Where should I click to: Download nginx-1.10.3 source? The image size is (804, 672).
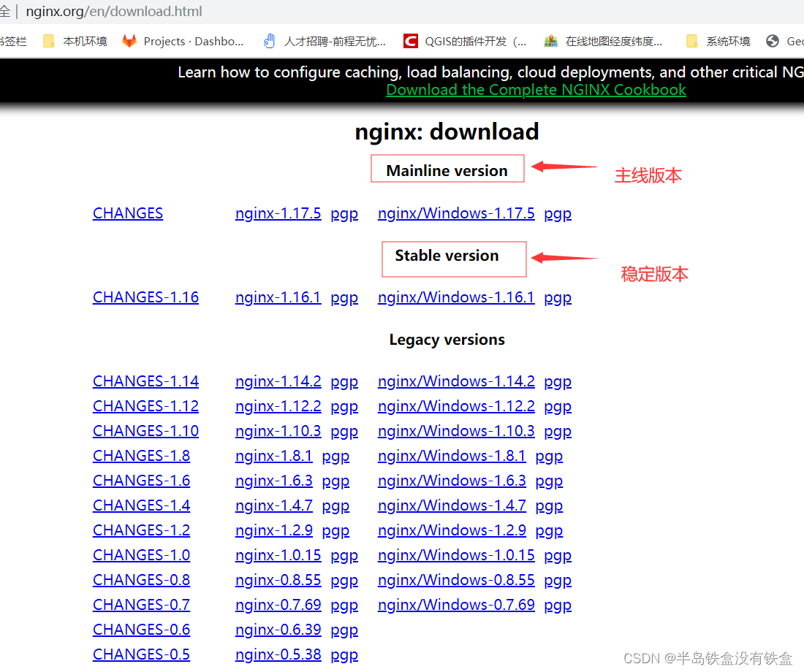pyautogui.click(x=278, y=431)
